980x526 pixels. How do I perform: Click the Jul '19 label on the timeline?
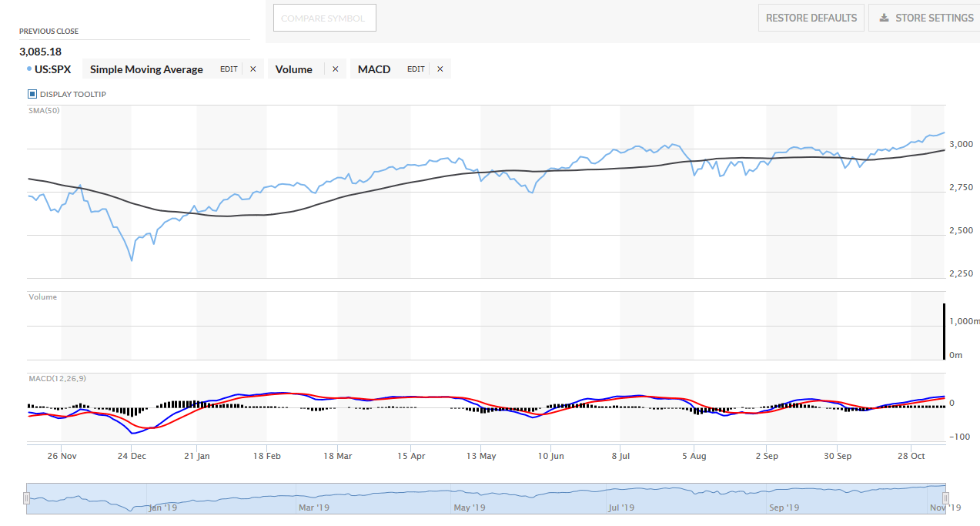[x=622, y=507]
